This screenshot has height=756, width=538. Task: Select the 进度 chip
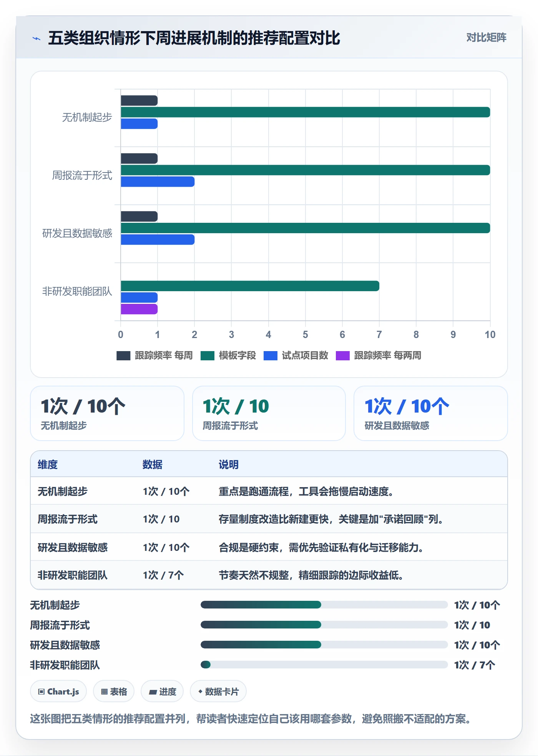click(x=162, y=691)
